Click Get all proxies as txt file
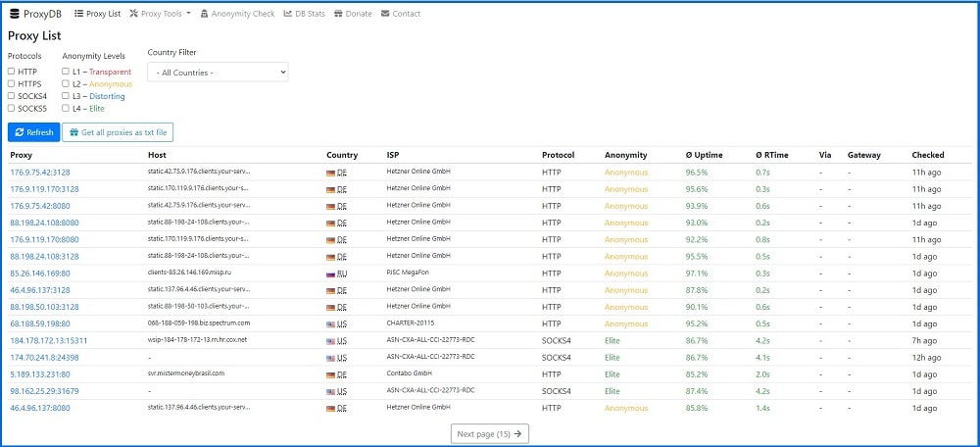Image resolution: width=980 pixels, height=447 pixels. click(x=118, y=132)
